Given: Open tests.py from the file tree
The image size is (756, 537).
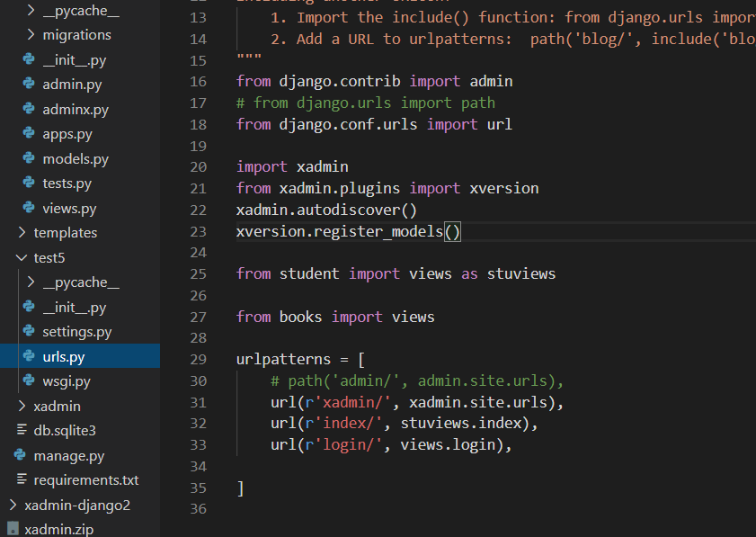Looking at the screenshot, I should (67, 183).
